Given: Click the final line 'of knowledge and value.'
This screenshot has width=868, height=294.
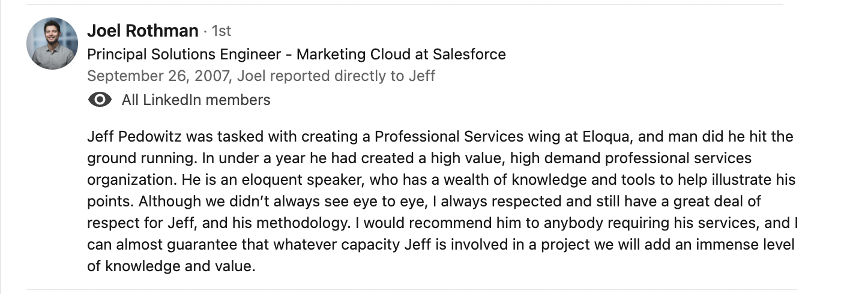Looking at the screenshot, I should pyautogui.click(x=172, y=266).
